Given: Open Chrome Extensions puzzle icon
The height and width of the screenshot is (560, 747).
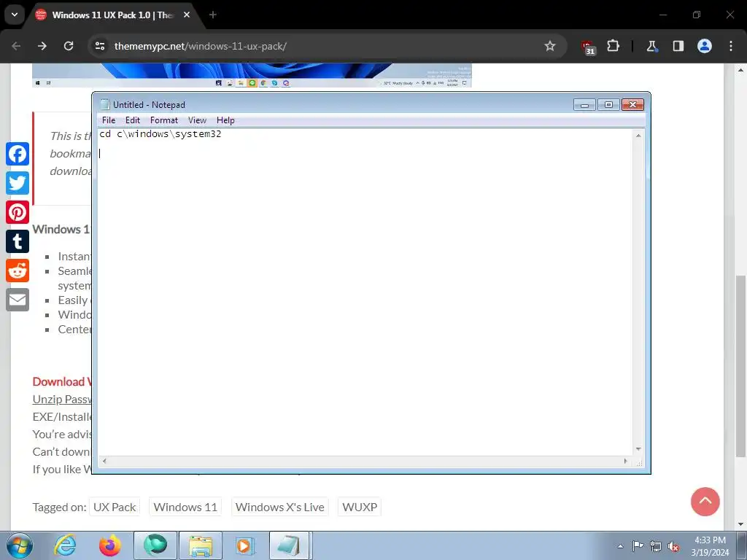Looking at the screenshot, I should [x=613, y=46].
